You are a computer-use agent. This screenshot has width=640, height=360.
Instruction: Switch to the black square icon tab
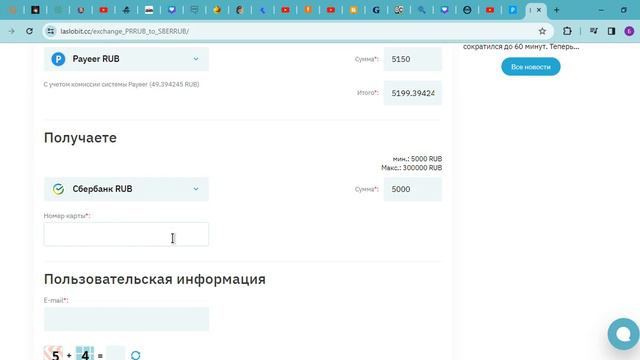tap(36, 10)
